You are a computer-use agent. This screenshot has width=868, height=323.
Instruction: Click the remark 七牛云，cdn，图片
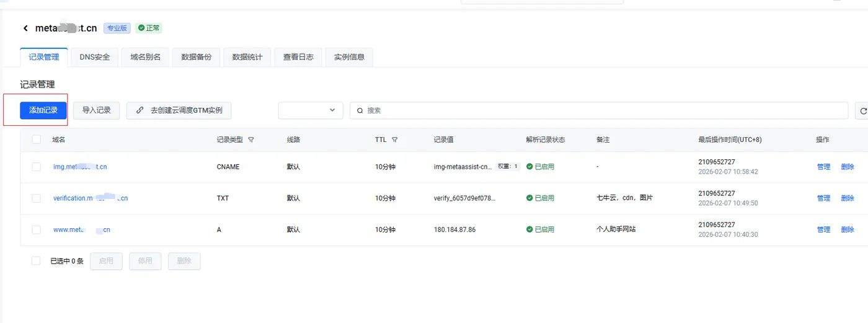click(624, 198)
